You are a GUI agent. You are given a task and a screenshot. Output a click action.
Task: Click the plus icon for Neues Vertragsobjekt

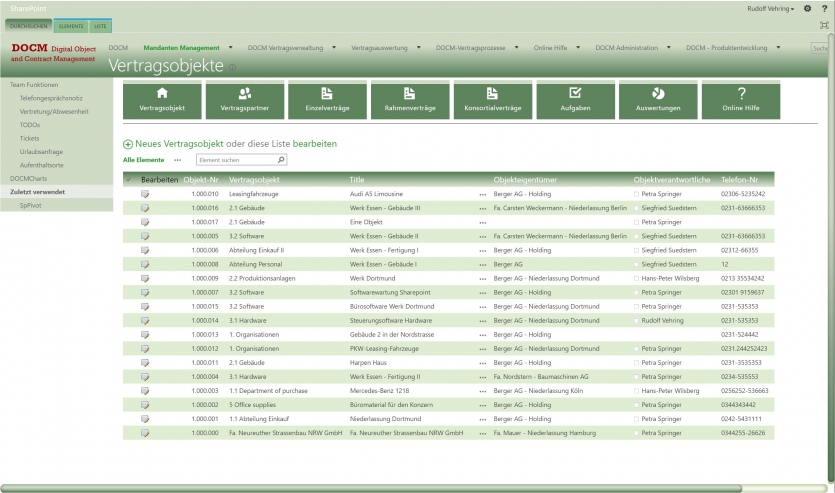[x=128, y=144]
